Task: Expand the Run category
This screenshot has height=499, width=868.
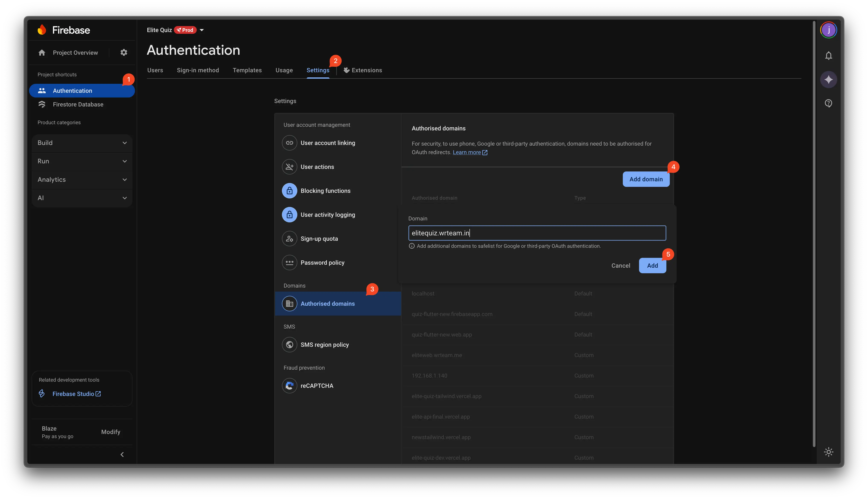Action: pos(82,161)
